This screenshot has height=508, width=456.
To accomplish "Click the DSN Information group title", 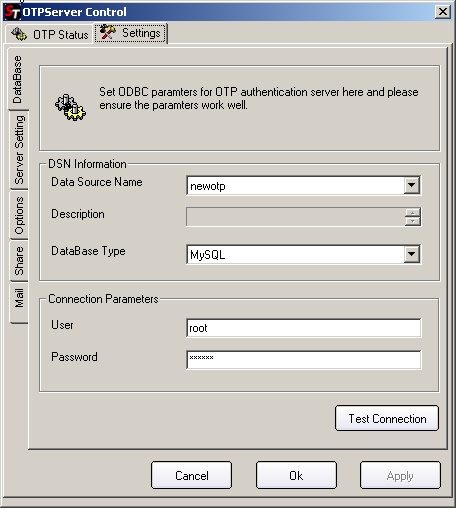I will pos(87,164).
